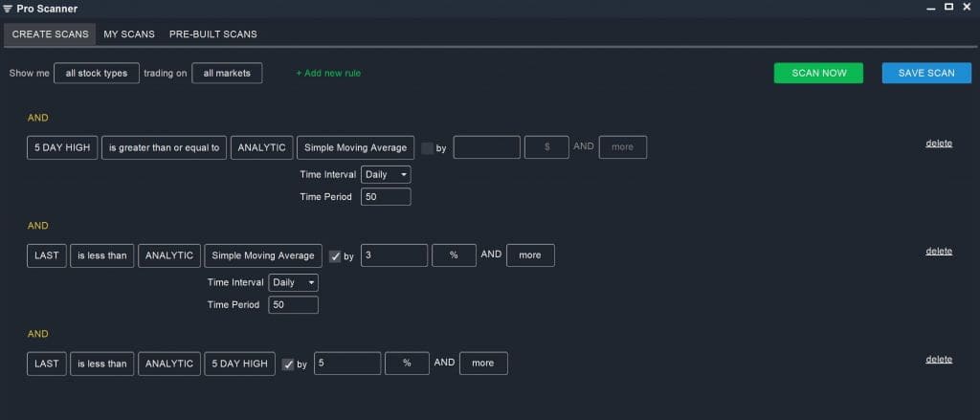Click 'more' button in the 5% rule

click(x=483, y=364)
